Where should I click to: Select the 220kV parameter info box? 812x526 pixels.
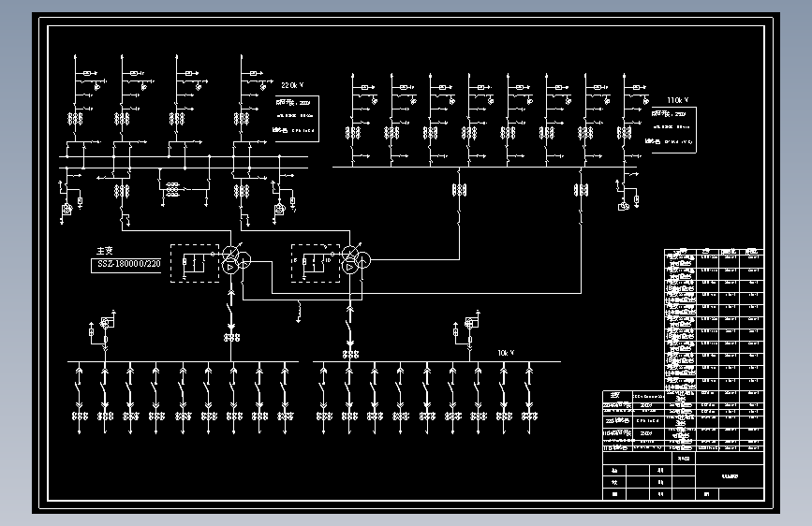pos(297,119)
